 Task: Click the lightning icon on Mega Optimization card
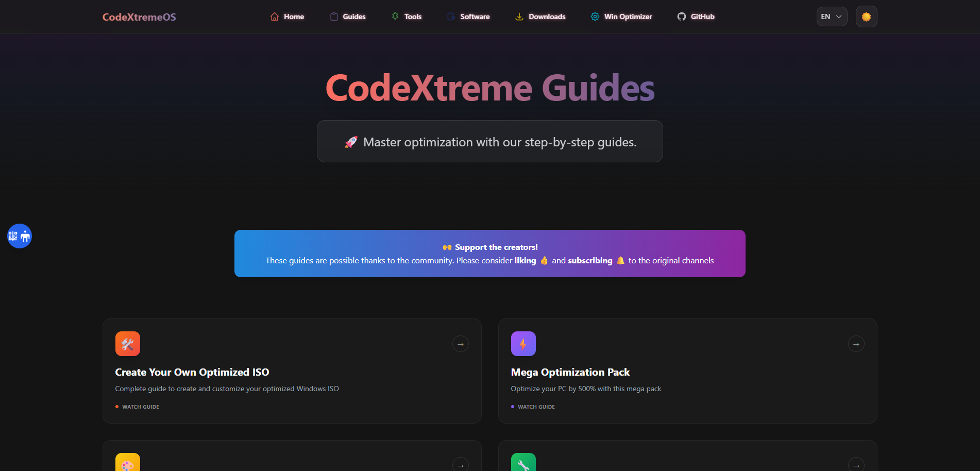pos(523,344)
